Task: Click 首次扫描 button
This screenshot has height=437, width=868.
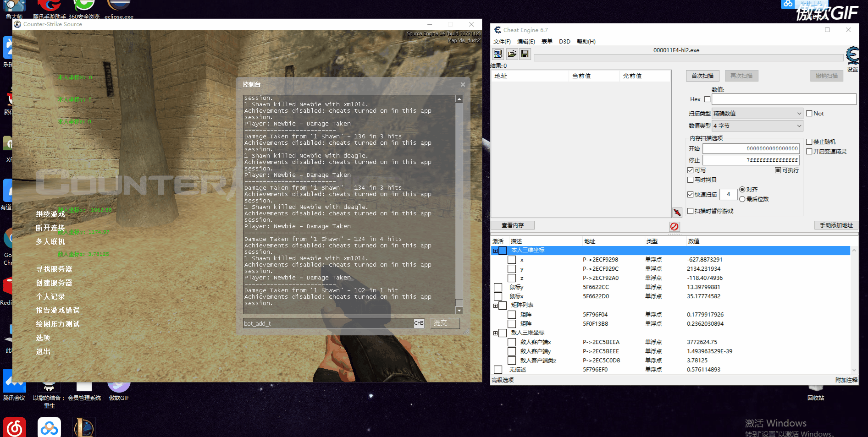Action: (x=702, y=76)
